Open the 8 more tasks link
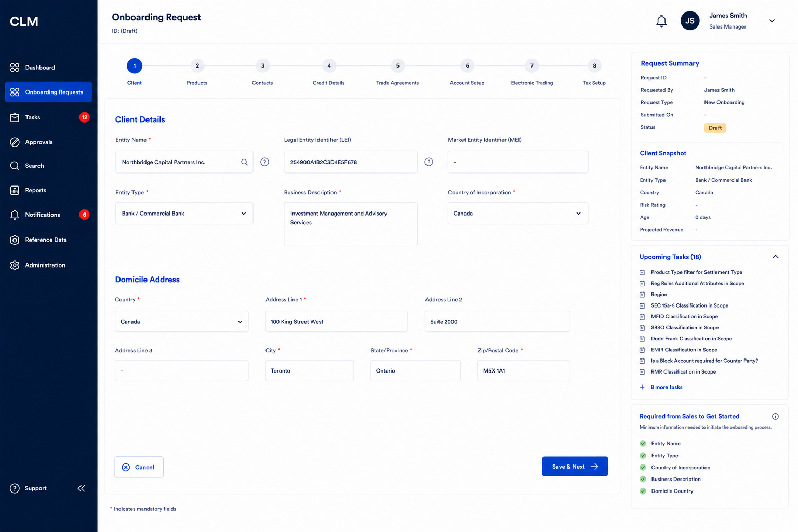Screen dimensions: 798x532 click(666, 387)
